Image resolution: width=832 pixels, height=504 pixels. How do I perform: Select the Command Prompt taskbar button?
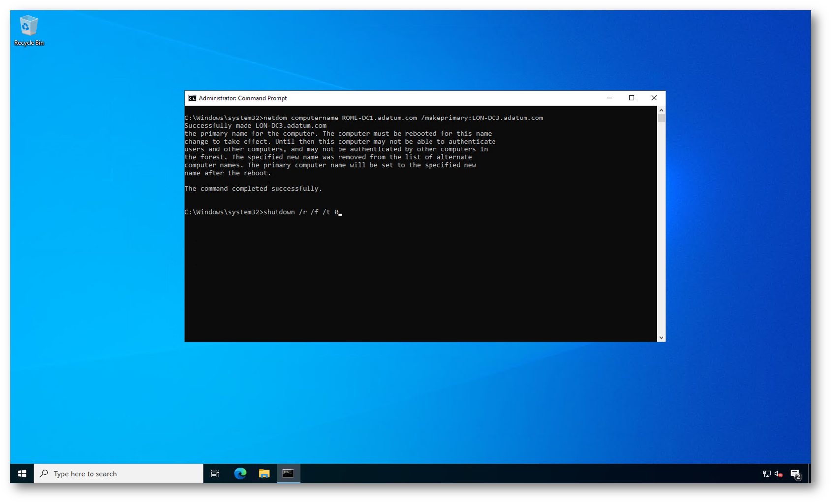[288, 474]
